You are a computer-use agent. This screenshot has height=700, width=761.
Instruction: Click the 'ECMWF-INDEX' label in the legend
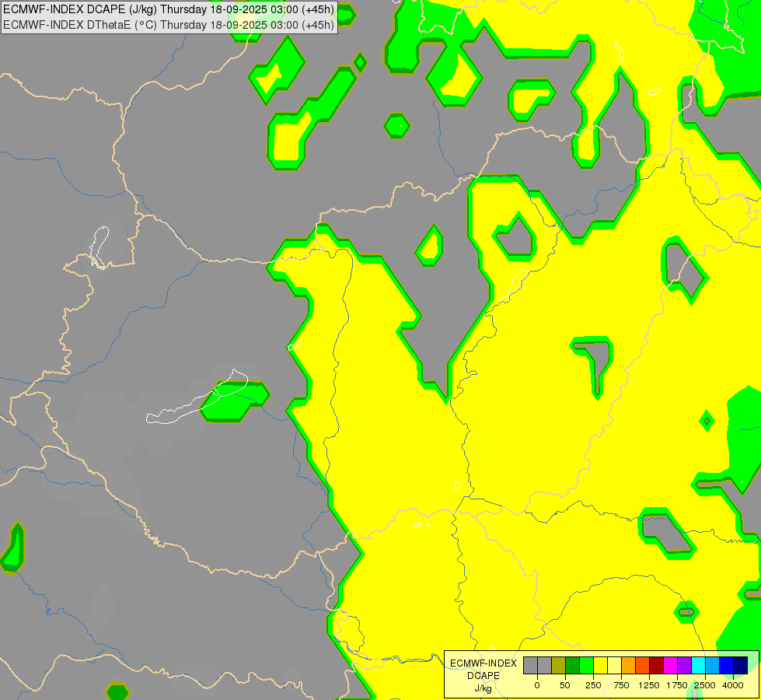click(x=483, y=663)
